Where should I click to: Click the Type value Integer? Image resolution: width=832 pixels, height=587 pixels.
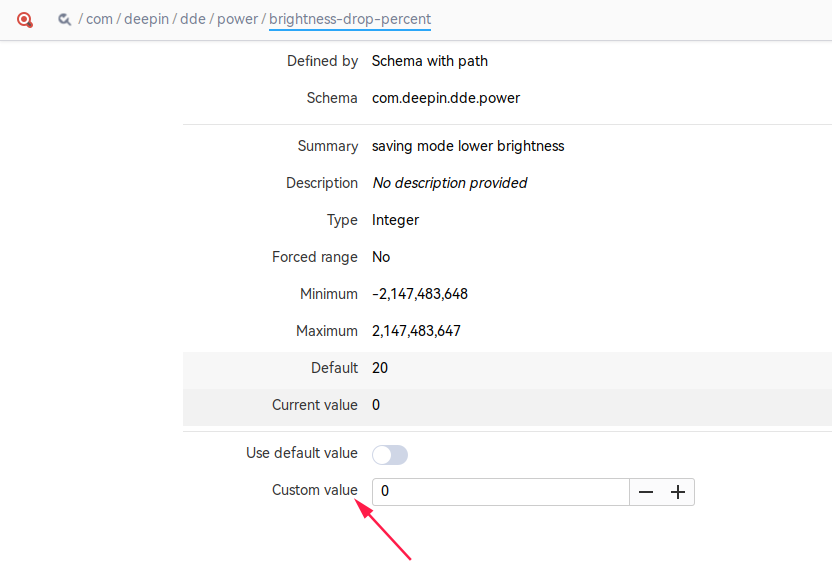[x=395, y=220]
